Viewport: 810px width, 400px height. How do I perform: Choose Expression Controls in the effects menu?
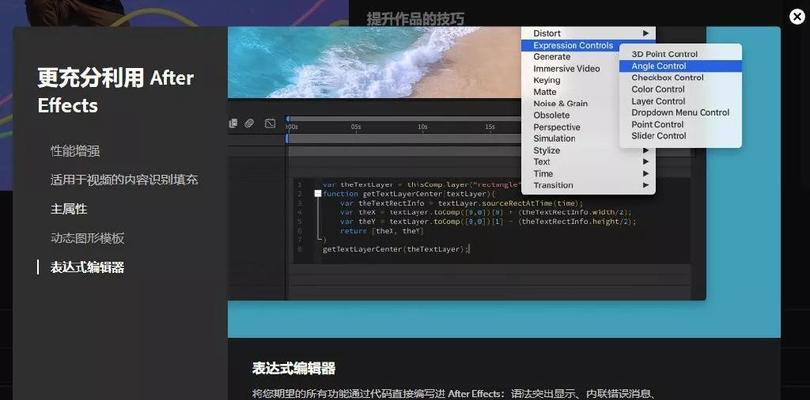[x=573, y=45]
